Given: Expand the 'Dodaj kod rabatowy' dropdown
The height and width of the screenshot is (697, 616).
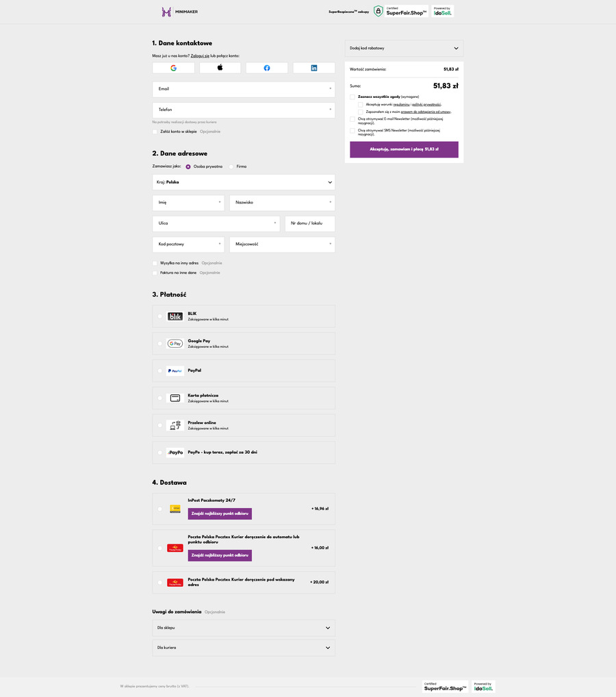Looking at the screenshot, I should pos(404,49).
